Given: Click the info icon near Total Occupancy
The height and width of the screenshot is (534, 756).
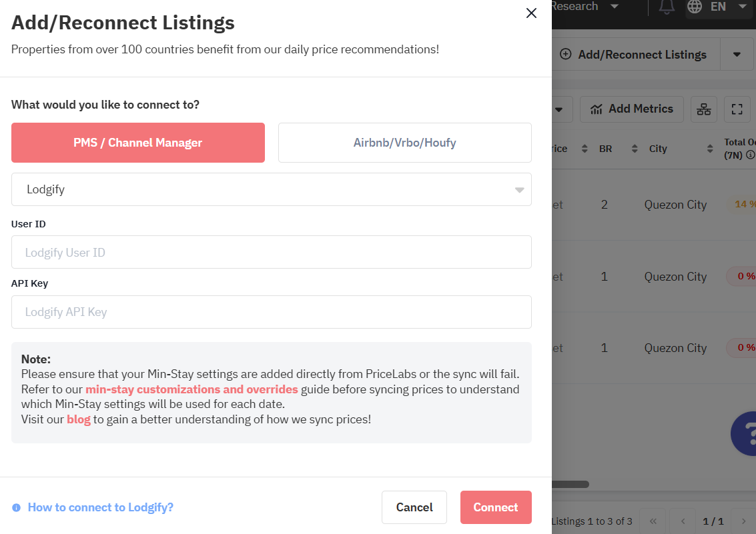Looking at the screenshot, I should tap(750, 155).
